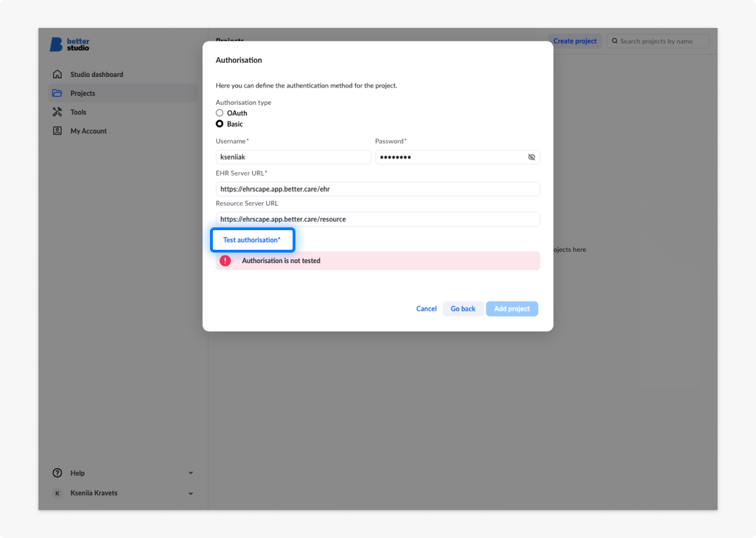This screenshot has width=756, height=538.
Task: Open Tools in sidebar
Action: pos(123,112)
